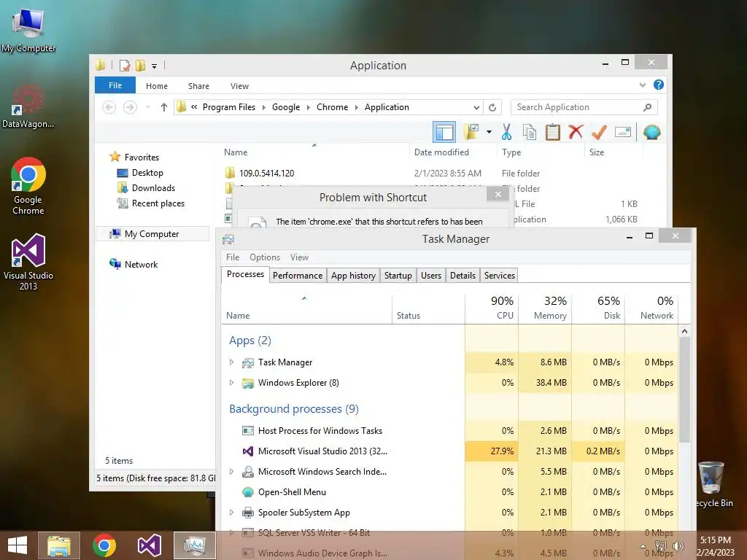Click the Windows Start button
This screenshot has width=747, height=560.
click(x=18, y=545)
